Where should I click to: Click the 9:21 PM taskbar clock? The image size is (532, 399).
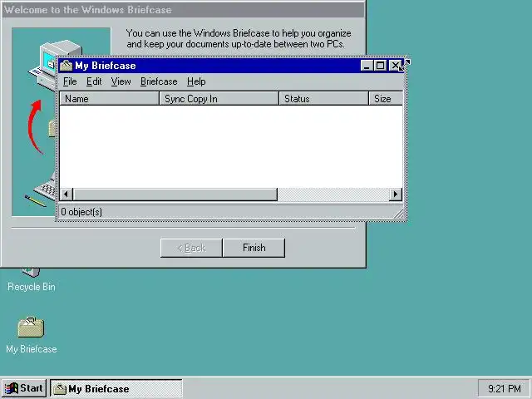(x=505, y=388)
